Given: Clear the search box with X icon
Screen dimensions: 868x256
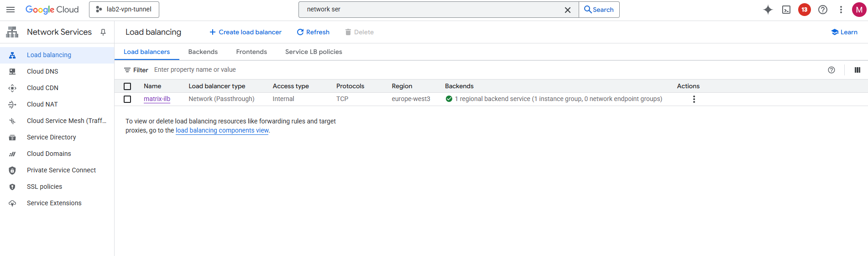Looking at the screenshot, I should (x=568, y=10).
